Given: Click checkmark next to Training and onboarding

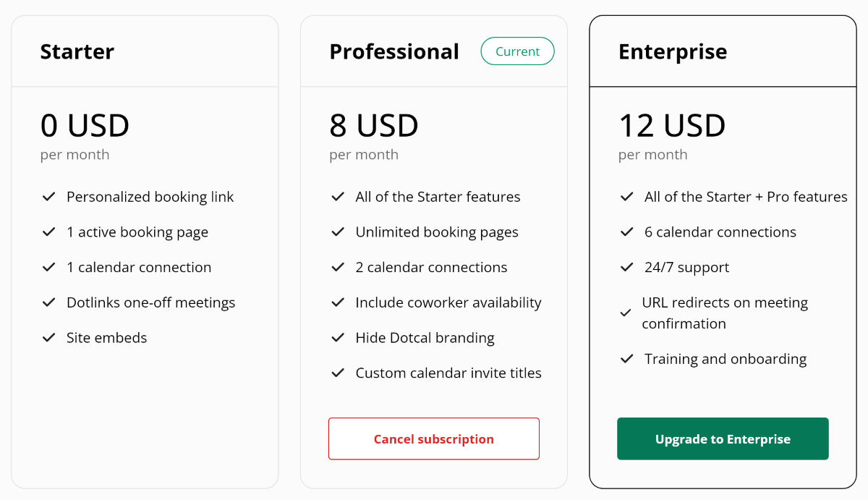Looking at the screenshot, I should pos(627,359).
